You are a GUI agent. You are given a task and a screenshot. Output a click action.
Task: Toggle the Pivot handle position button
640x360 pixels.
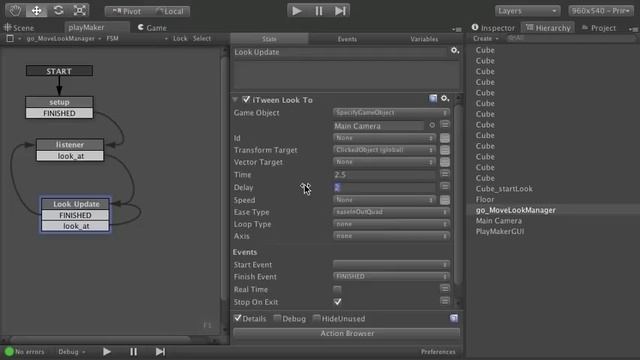(126, 11)
